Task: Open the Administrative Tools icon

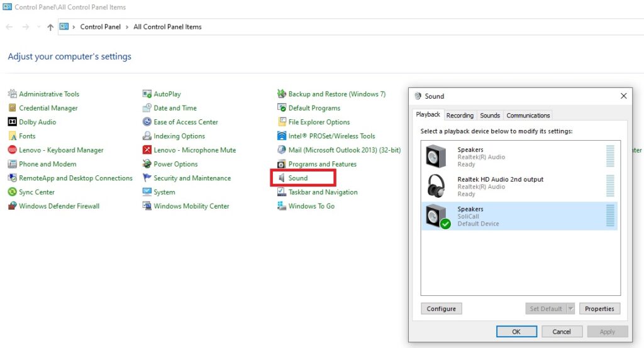Action: click(x=13, y=94)
